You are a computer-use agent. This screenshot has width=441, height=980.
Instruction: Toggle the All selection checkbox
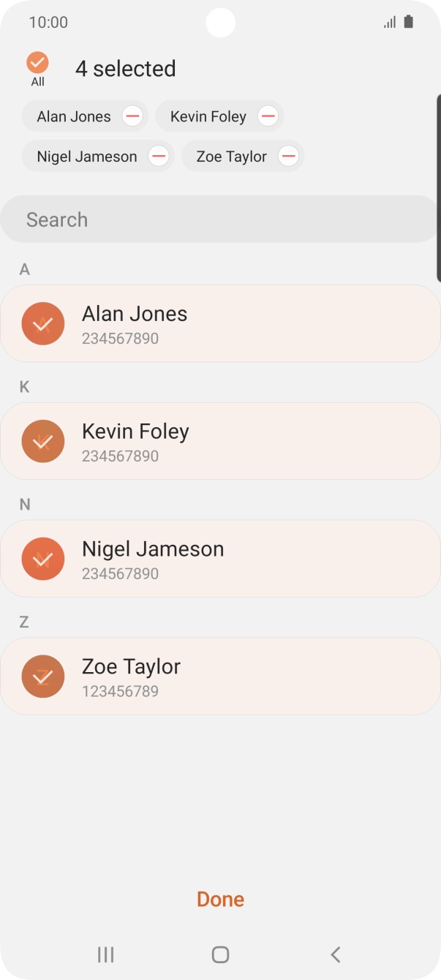coord(37,63)
